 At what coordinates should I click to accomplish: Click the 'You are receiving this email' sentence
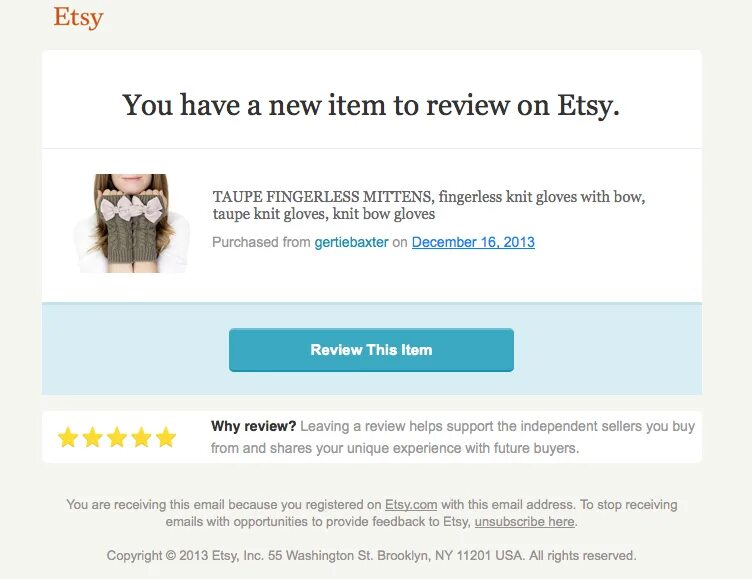coord(223,505)
